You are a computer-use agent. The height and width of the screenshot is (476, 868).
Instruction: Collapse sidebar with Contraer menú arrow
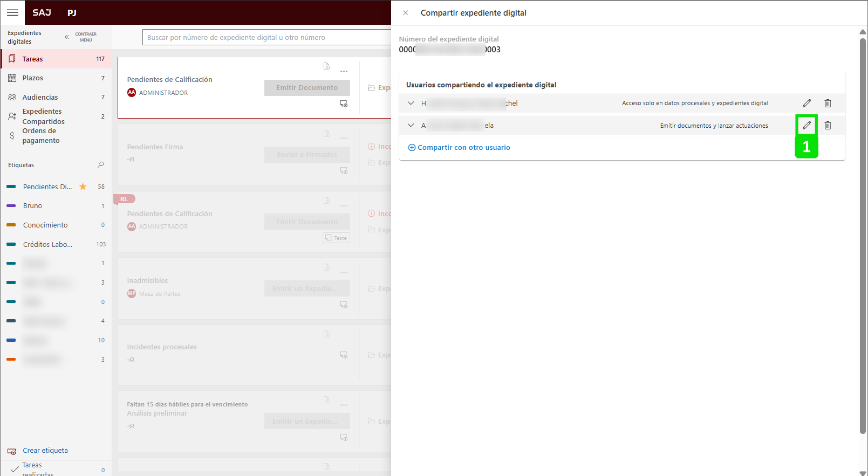(67, 37)
